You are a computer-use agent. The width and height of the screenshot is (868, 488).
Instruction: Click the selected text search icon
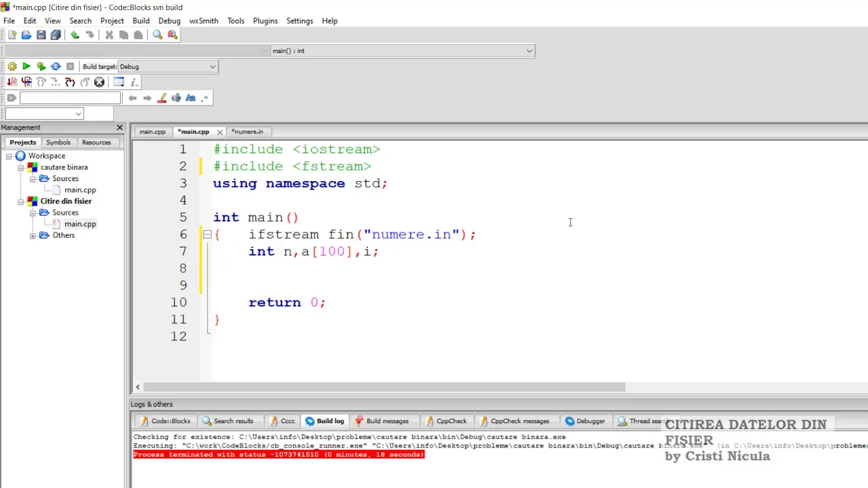176,98
